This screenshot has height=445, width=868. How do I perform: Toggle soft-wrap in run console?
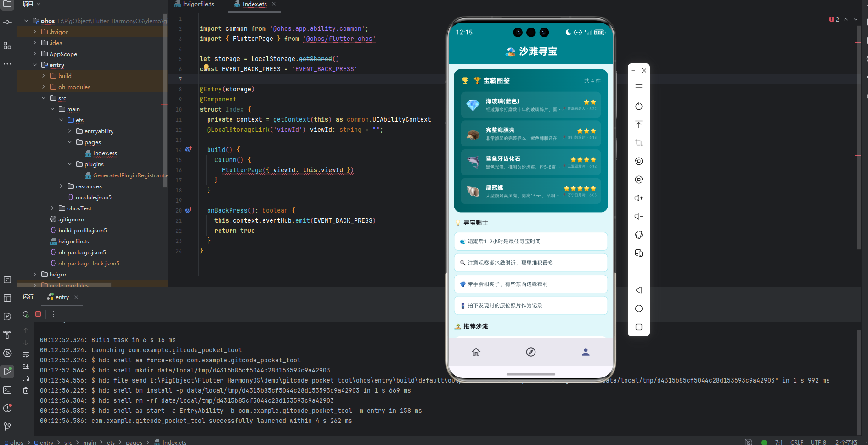coord(26,355)
